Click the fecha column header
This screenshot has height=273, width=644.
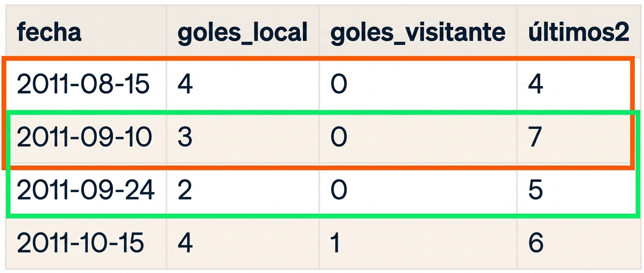pos(49,32)
